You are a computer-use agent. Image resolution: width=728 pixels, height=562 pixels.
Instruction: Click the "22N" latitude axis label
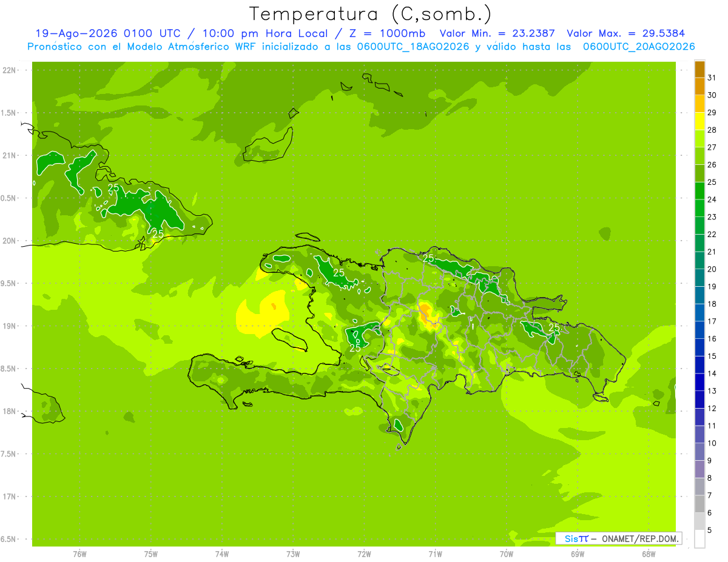9,70
